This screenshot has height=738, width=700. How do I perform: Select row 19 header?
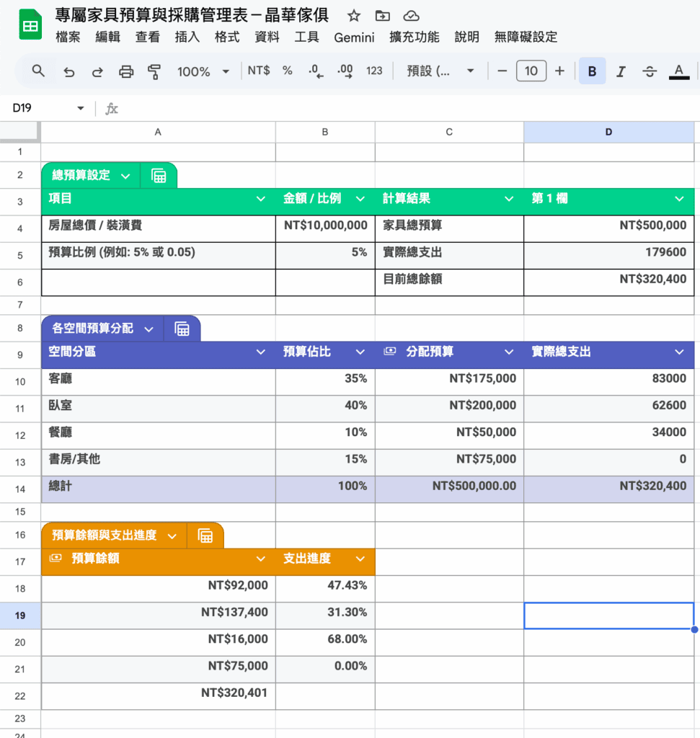click(x=20, y=615)
